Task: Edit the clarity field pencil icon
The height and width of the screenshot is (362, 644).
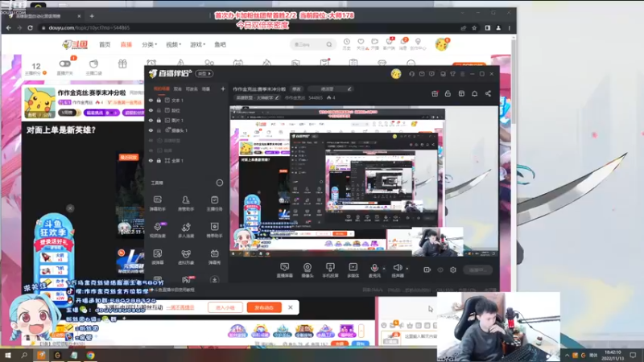Action: coord(349,88)
